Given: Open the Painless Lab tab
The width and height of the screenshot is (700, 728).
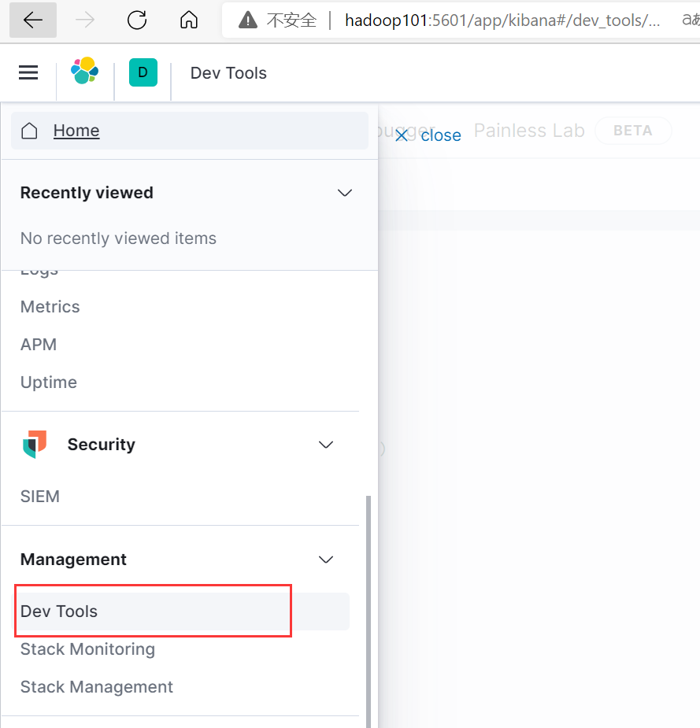Looking at the screenshot, I should coord(529,131).
